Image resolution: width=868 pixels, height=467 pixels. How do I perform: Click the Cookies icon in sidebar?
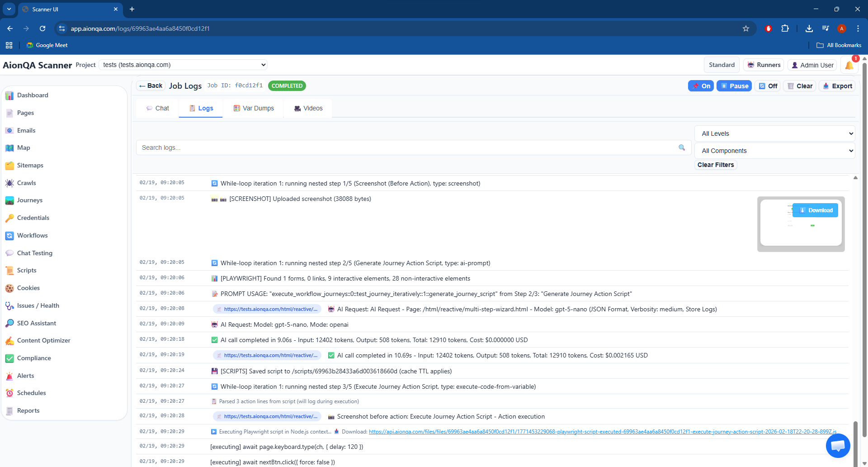(9, 288)
